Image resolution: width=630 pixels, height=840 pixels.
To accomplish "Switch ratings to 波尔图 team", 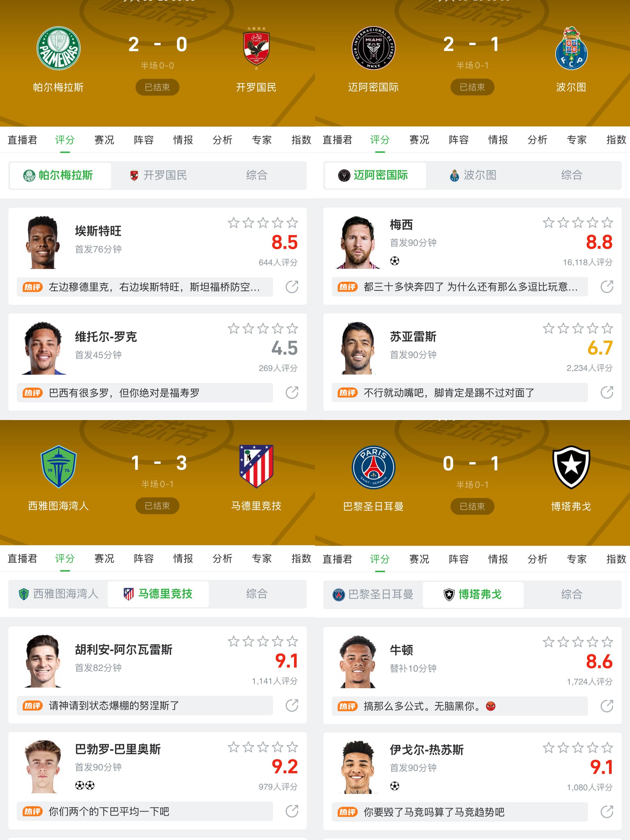I will (473, 175).
